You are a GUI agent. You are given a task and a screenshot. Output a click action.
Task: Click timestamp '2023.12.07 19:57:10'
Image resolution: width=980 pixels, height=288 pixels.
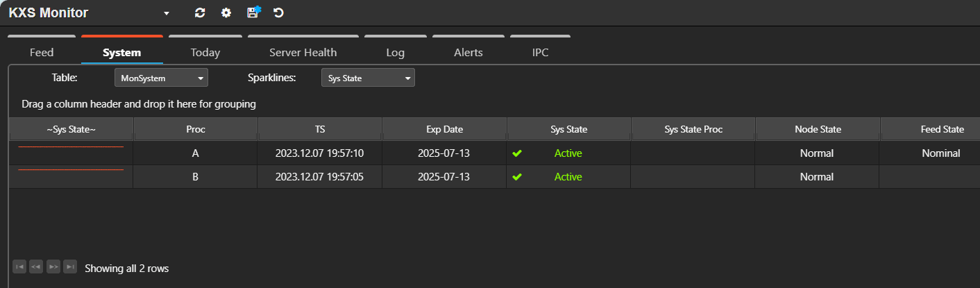[319, 153]
